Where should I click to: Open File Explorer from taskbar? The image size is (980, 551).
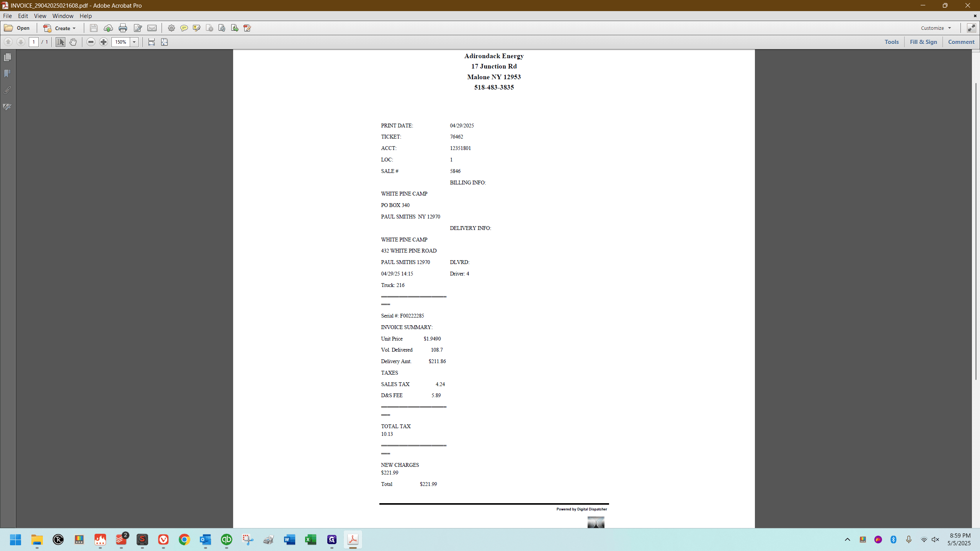click(37, 540)
